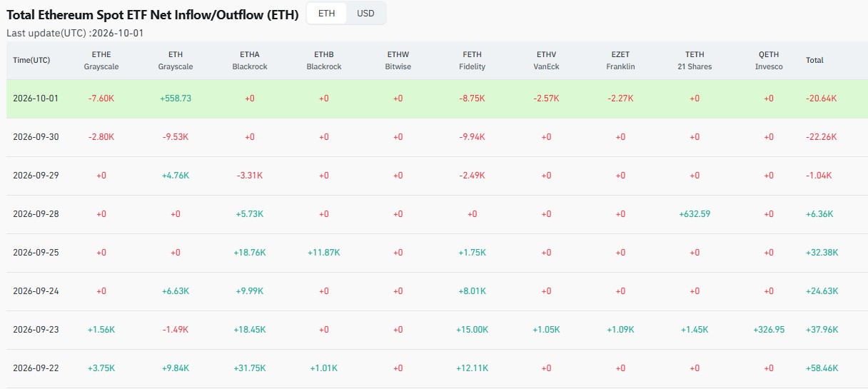Click the +6.63K Grayscale ETH value

176,291
